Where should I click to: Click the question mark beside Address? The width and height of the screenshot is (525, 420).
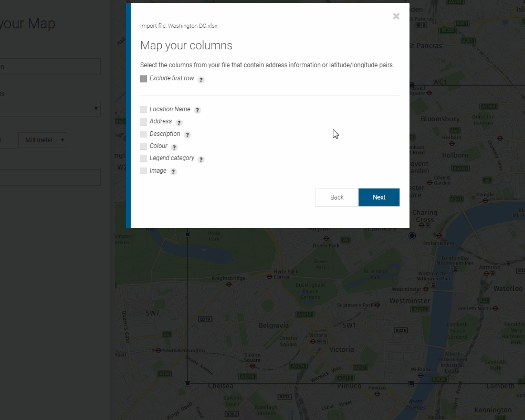point(179,122)
